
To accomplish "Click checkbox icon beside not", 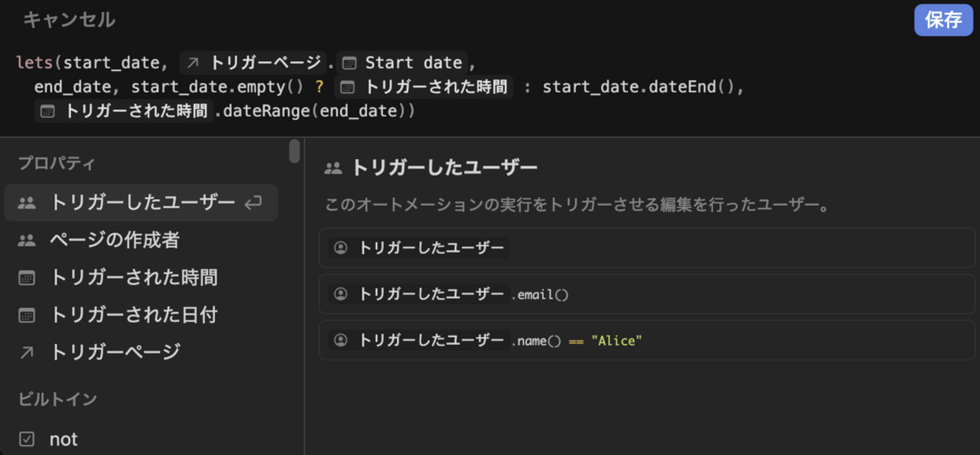I will pyautogui.click(x=26, y=439).
